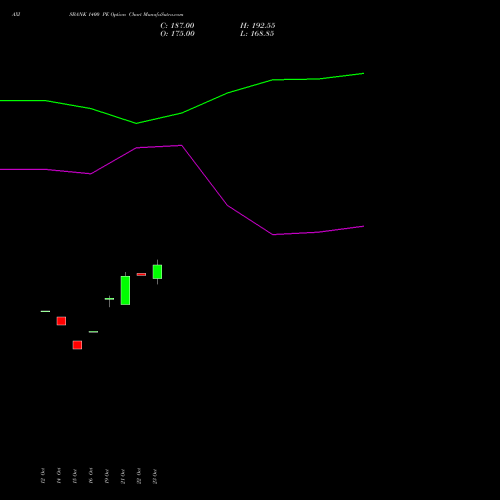
Task: Click the tall green candle for 21 Oct
Action: click(125, 290)
